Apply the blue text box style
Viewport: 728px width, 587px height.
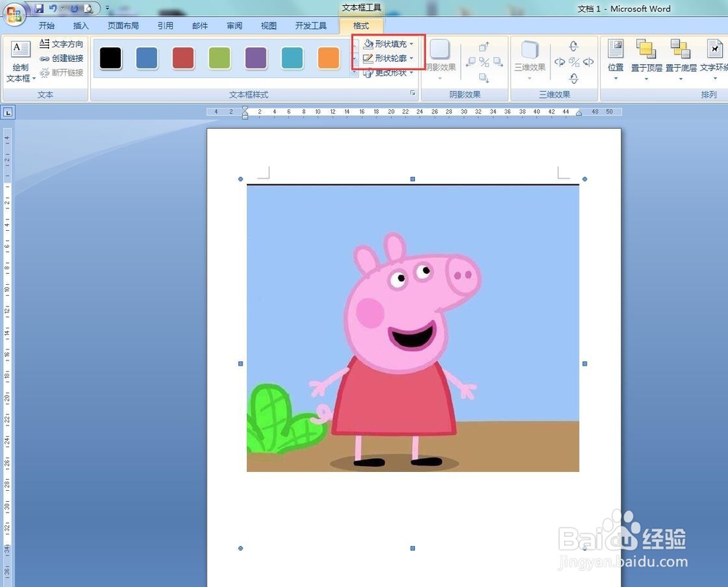tap(147, 58)
